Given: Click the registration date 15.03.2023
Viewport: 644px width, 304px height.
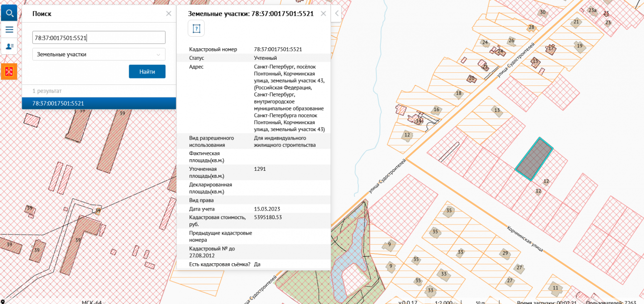Looking at the screenshot, I should tap(267, 209).
